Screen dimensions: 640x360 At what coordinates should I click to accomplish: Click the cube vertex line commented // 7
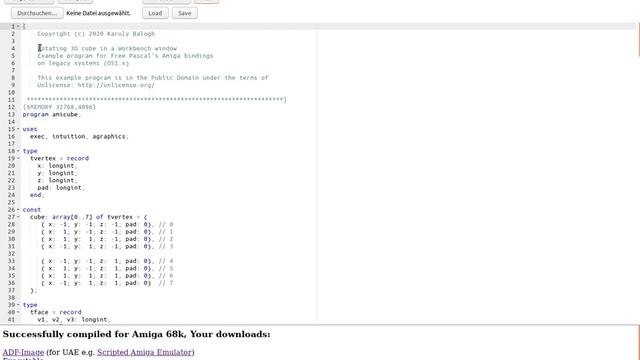107,283
